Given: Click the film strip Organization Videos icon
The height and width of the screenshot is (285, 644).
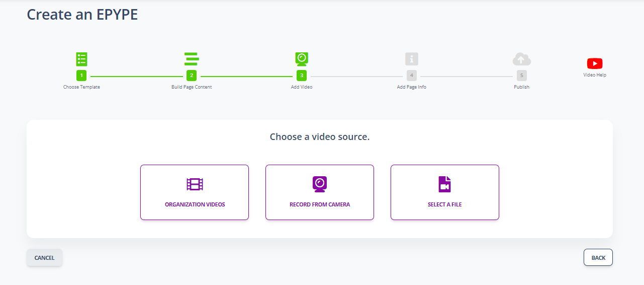Looking at the screenshot, I should 195,184.
